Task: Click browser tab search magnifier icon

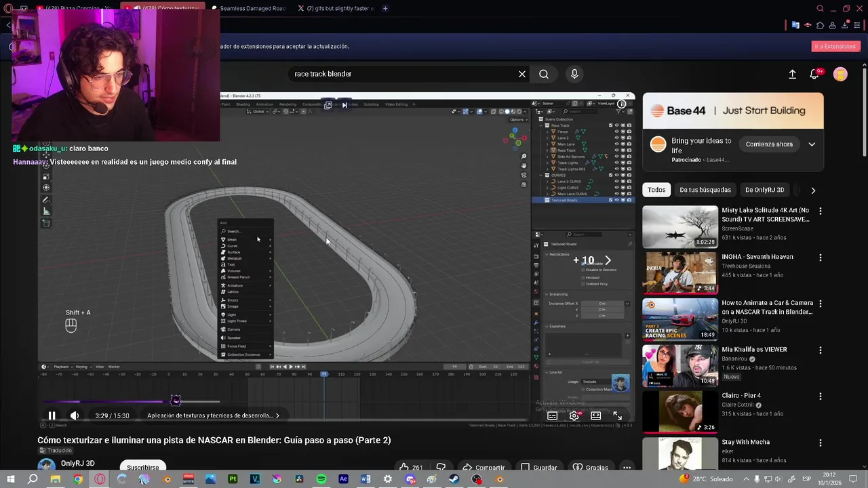Action: (x=821, y=8)
